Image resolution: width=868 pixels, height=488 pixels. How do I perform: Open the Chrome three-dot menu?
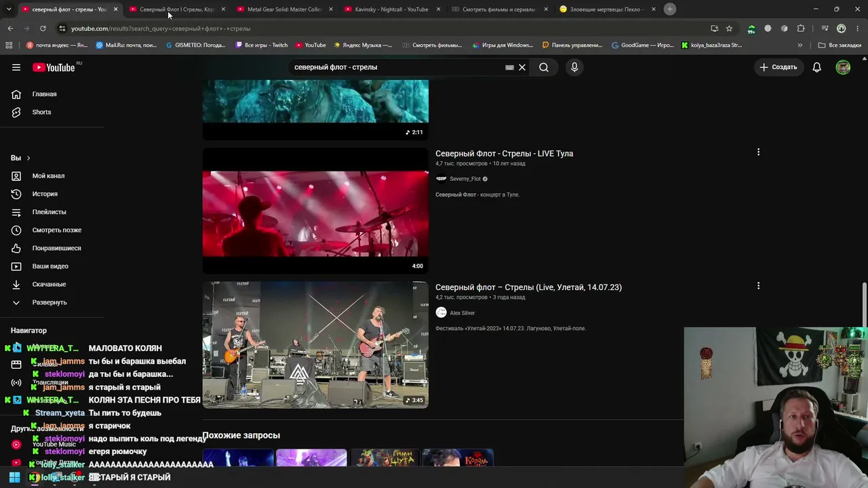(x=858, y=28)
